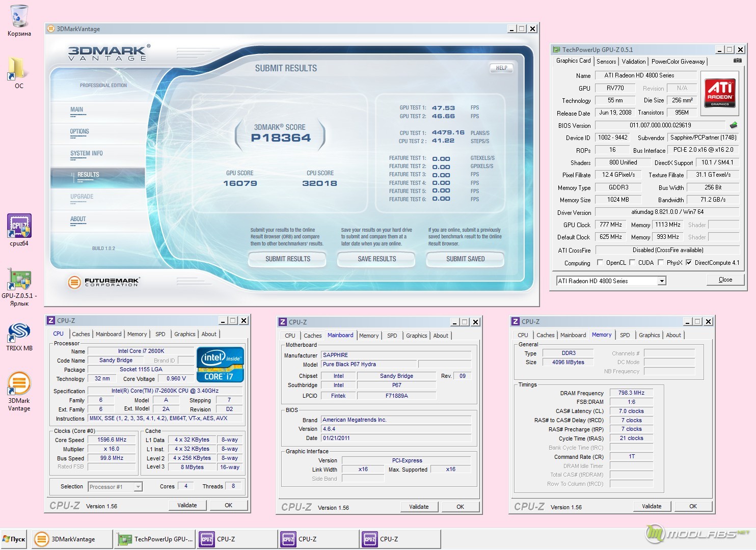This screenshot has height=550, width=756.
Task: Toggle the CUDA checkbox
Action: [633, 263]
